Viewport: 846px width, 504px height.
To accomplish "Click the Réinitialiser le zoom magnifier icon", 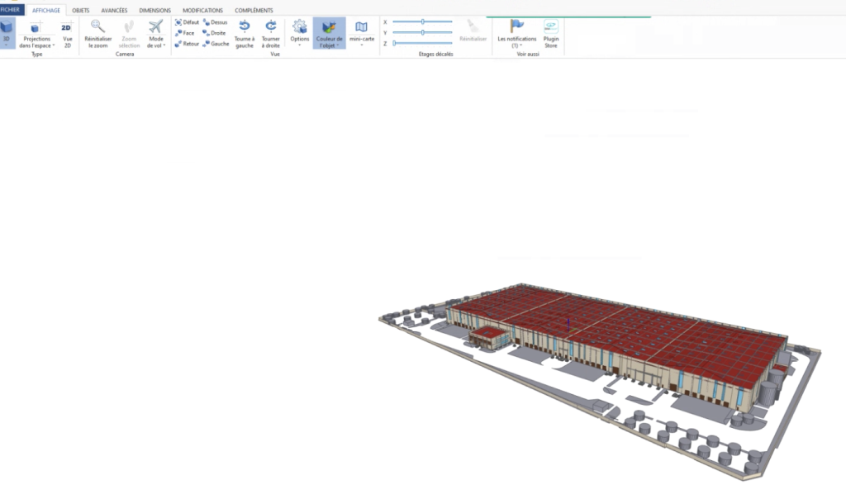I will (97, 27).
